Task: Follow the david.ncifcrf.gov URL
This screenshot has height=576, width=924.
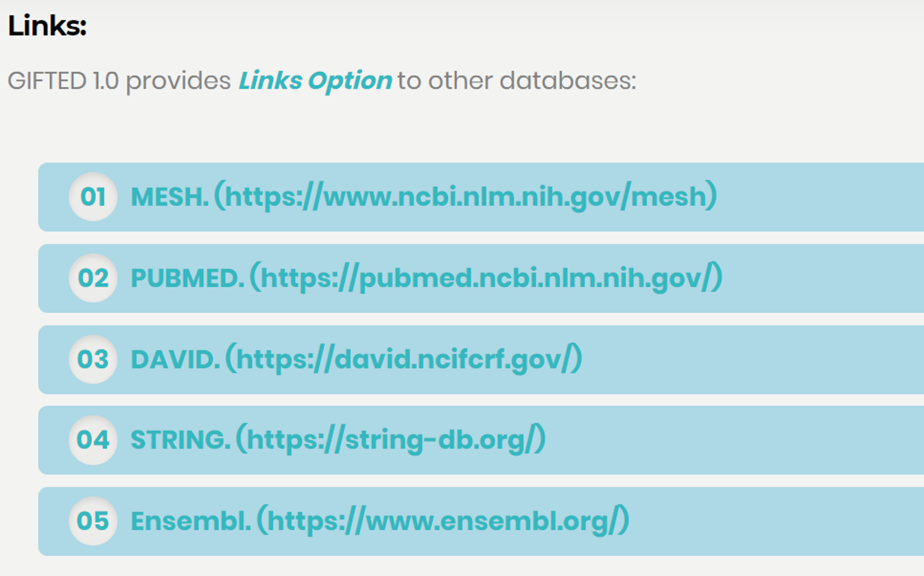Action: pyautogui.click(x=404, y=359)
